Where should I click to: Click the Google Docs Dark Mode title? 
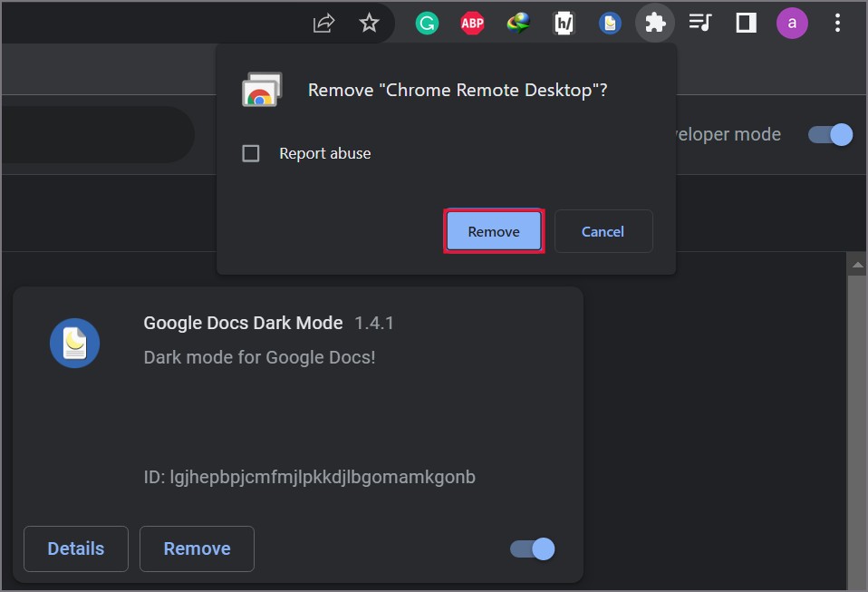click(243, 323)
